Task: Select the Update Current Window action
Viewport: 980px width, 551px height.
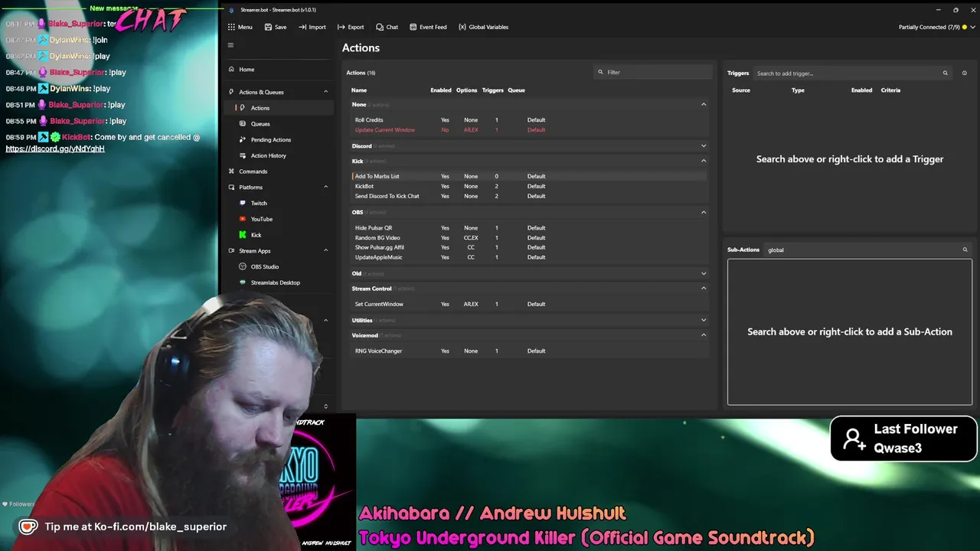Action: (x=528, y=130)
